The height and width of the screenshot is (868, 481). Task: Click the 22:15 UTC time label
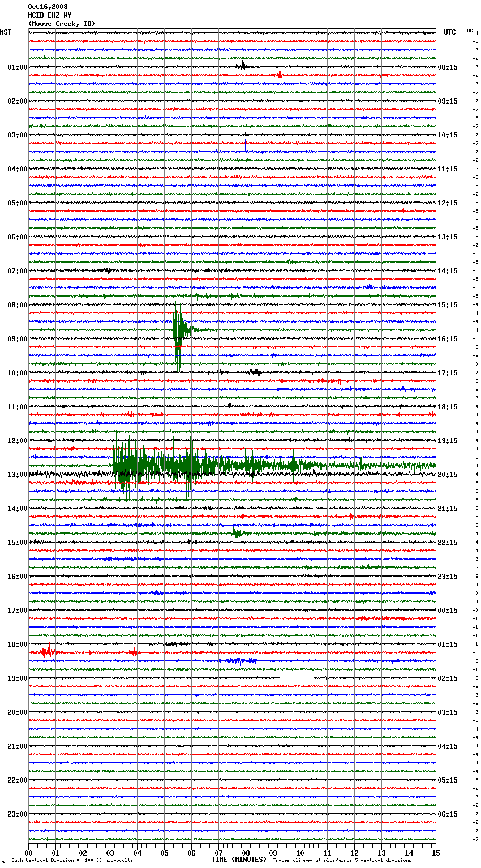[448, 543]
